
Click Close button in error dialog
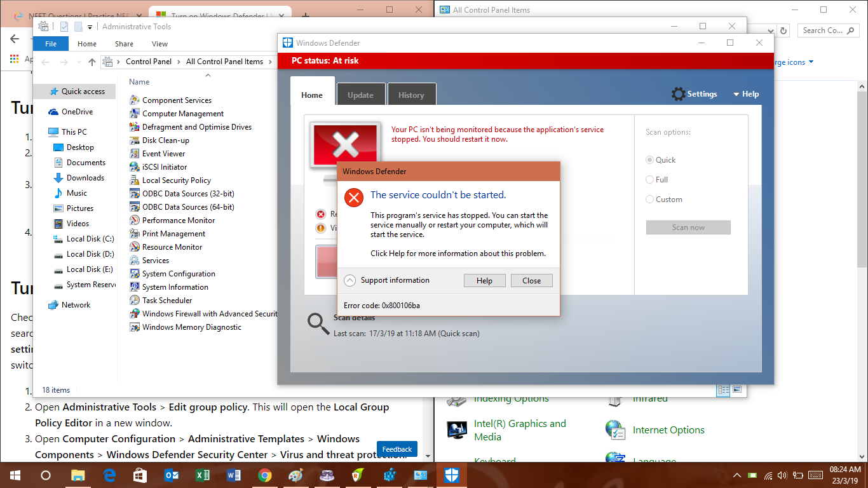pyautogui.click(x=532, y=280)
